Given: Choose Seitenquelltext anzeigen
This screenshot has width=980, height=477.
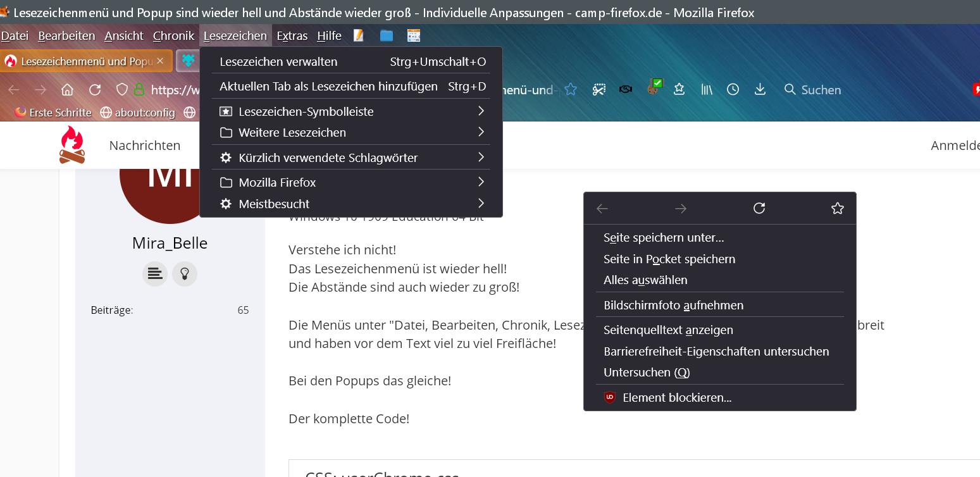Looking at the screenshot, I should point(720,330).
